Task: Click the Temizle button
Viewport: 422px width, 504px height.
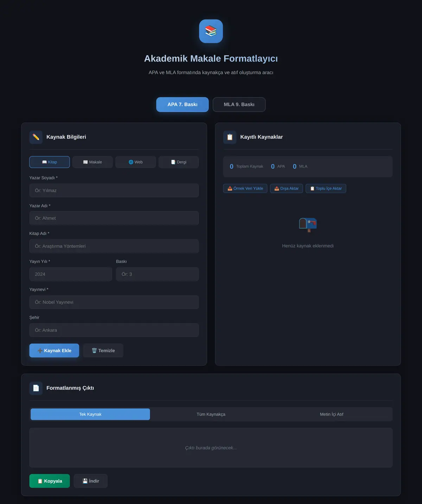Action: pyautogui.click(x=103, y=351)
